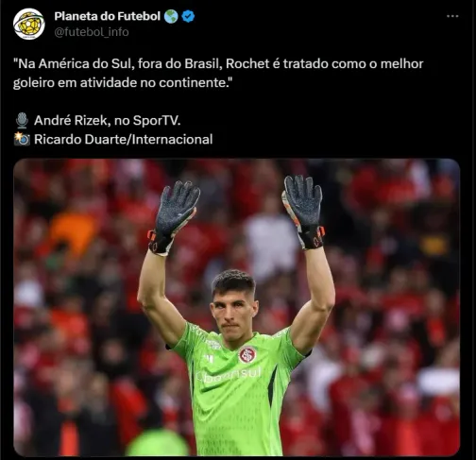The height and width of the screenshot is (460, 476).
Task: Click the 'Ricardo Duarte/Internacional' credit line
Action: pos(124,139)
